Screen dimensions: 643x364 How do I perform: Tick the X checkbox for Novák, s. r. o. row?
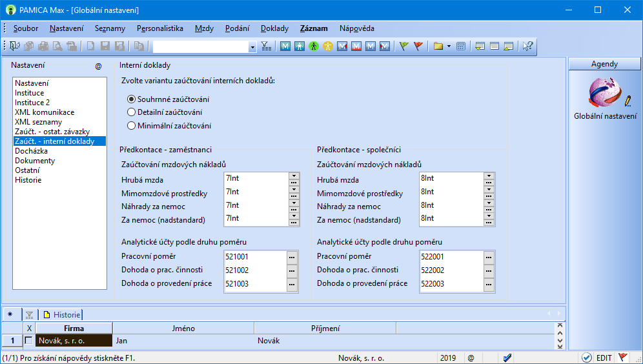(28, 341)
